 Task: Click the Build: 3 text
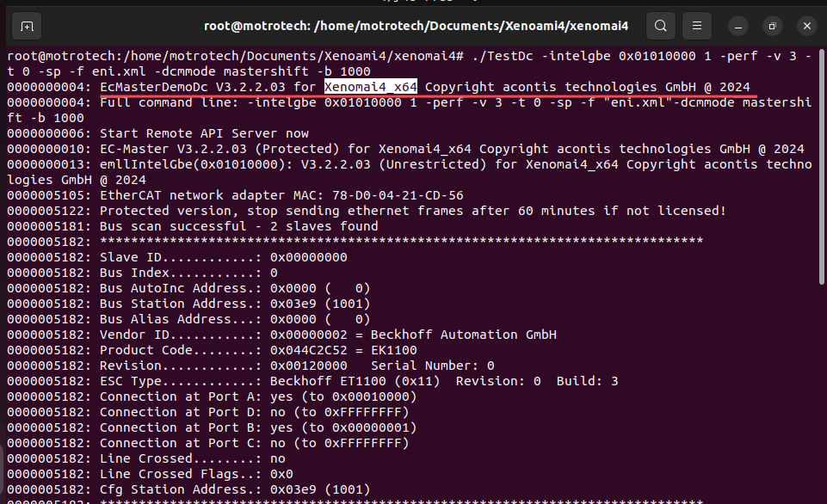click(x=587, y=381)
